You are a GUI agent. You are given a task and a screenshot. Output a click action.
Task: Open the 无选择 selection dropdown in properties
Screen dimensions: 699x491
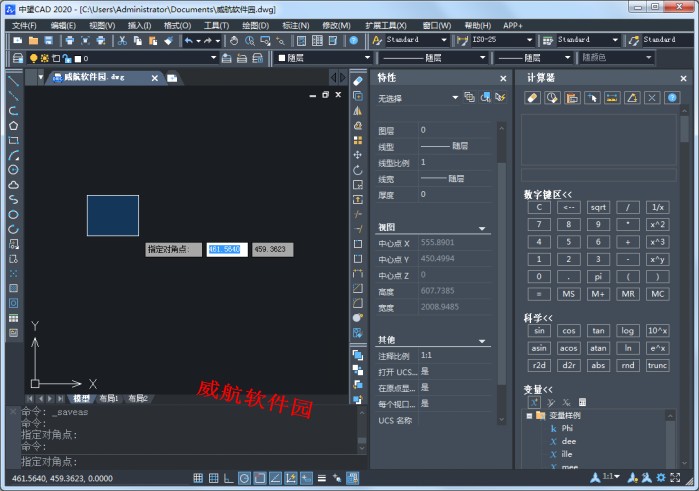click(x=455, y=98)
